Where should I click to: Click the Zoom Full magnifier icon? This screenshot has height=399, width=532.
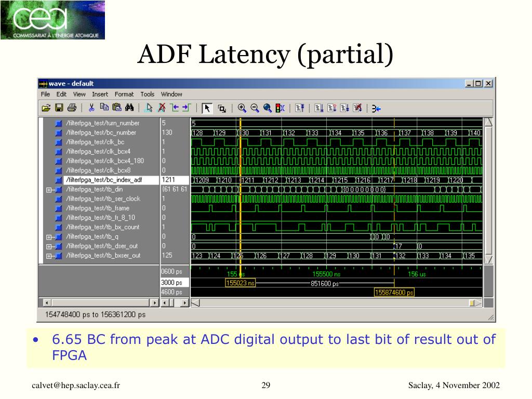(x=268, y=108)
